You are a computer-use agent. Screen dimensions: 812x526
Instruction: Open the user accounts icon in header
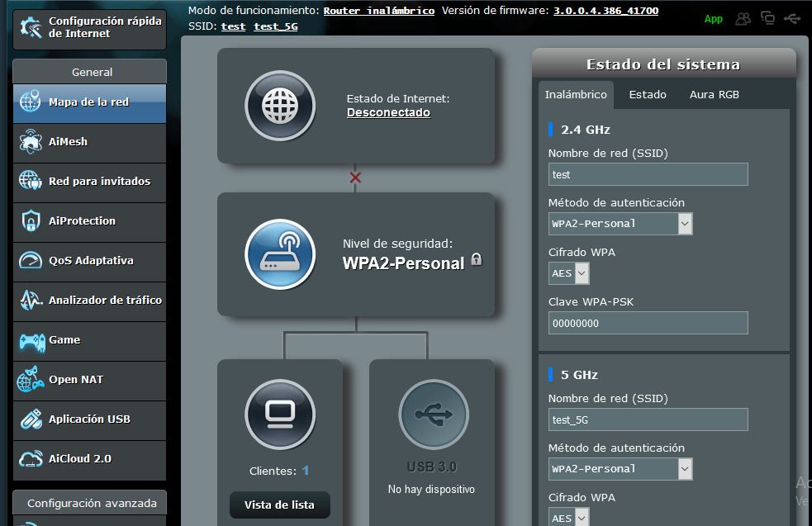[x=743, y=18]
